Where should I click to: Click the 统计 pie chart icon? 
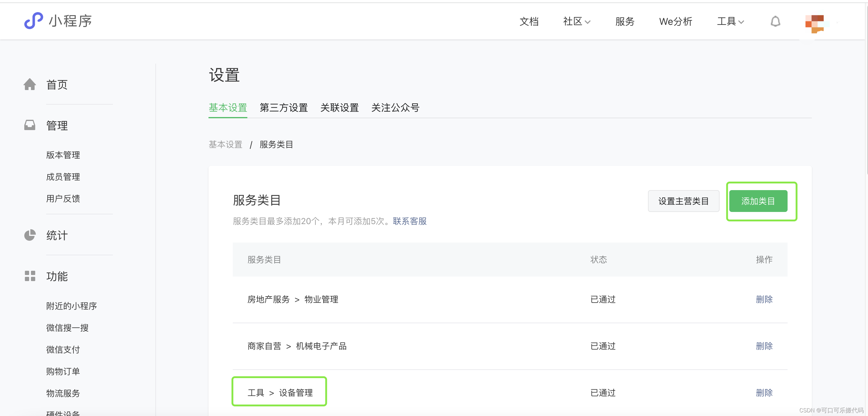[x=30, y=235]
